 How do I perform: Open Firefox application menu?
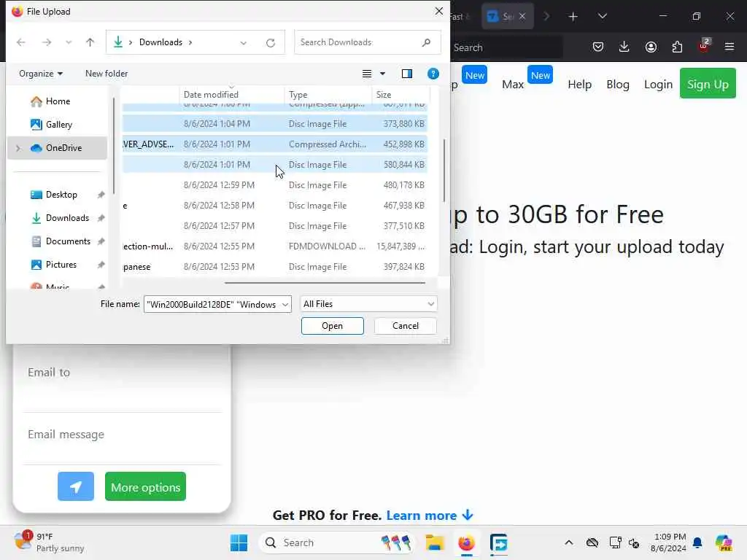coord(729,47)
